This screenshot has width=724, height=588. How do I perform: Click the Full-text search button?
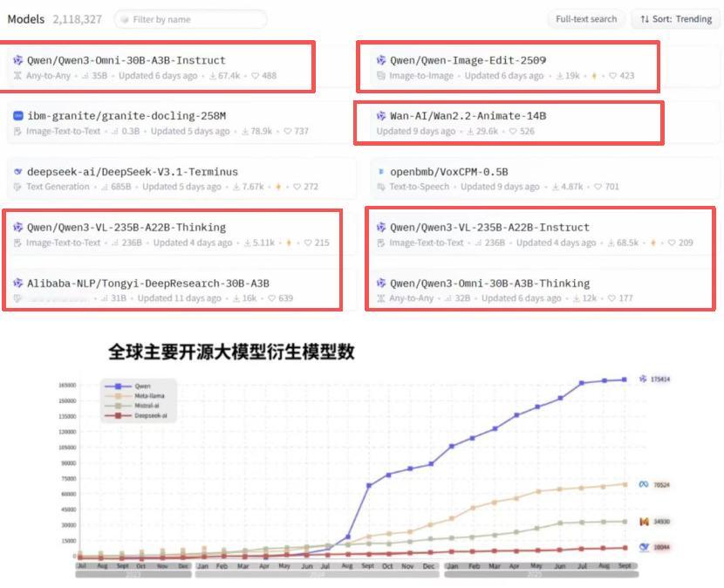586,19
